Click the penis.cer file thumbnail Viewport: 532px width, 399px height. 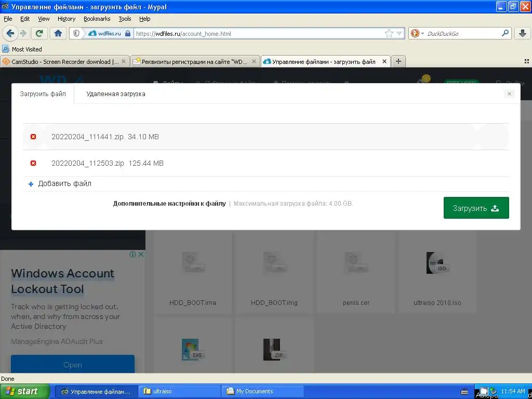tap(356, 263)
